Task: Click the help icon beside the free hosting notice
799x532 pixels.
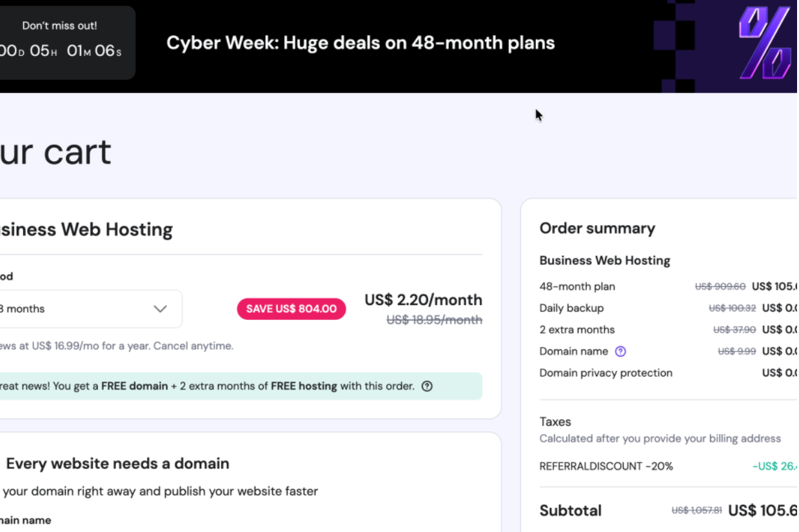Action: [427, 386]
